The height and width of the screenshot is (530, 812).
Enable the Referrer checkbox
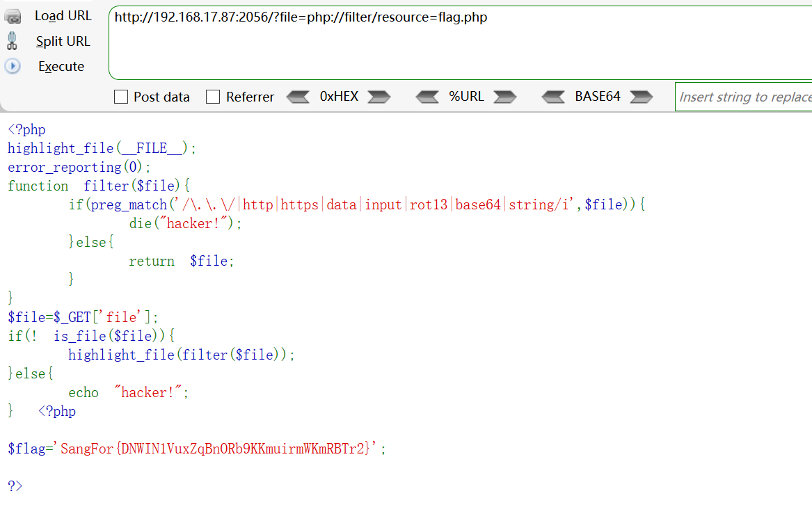point(213,97)
